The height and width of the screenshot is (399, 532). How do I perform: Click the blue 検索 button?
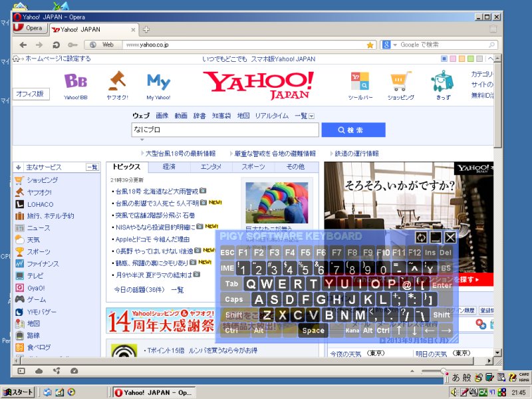tap(353, 130)
